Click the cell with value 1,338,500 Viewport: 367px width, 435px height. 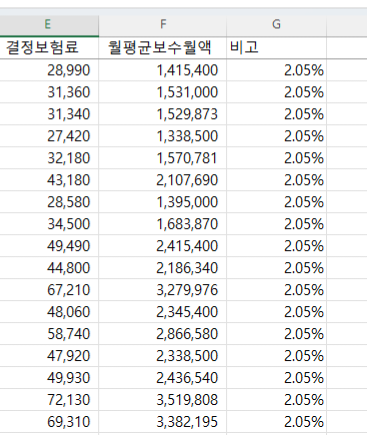coord(163,136)
